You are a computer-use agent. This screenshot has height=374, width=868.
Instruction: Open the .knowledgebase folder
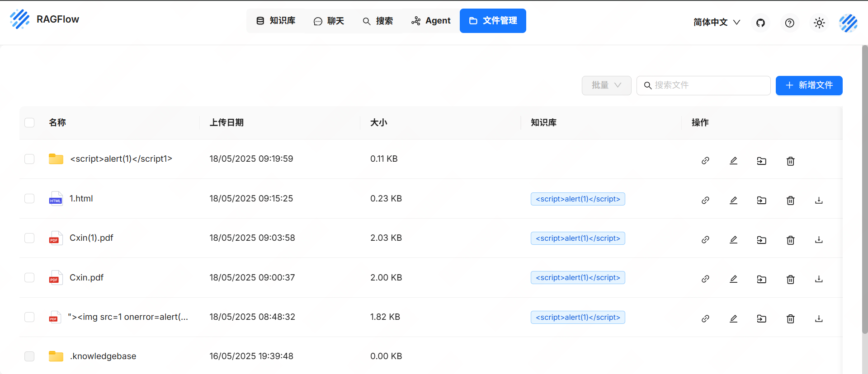103,356
